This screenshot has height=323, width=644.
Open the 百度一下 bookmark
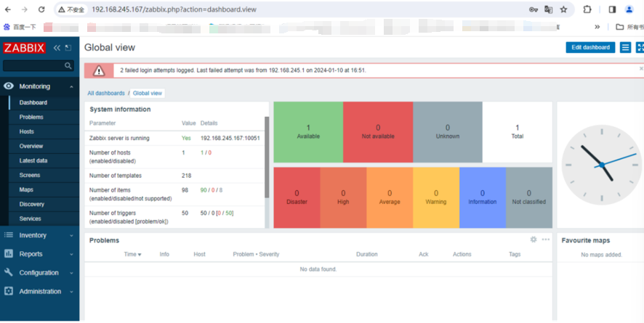coord(20,27)
